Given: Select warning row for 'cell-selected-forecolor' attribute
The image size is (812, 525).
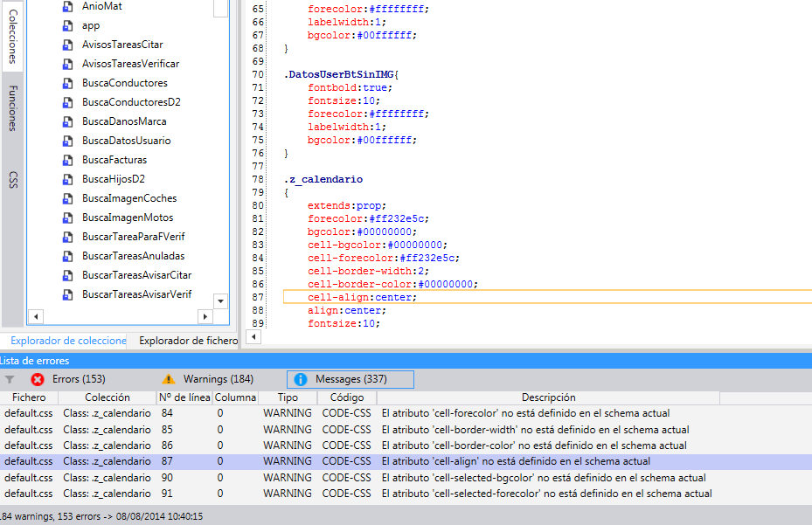Looking at the screenshot, I should tap(406, 494).
